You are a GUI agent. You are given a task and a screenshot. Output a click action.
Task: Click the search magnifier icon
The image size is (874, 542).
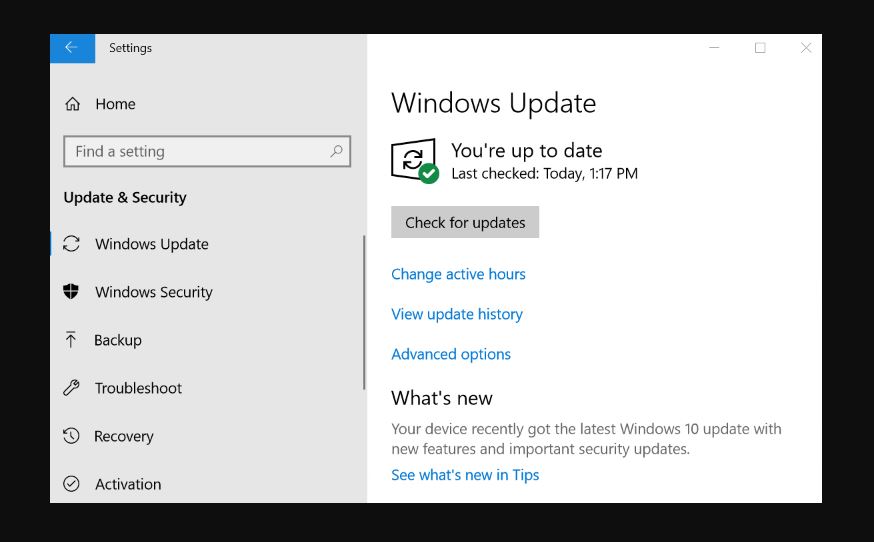tap(336, 151)
